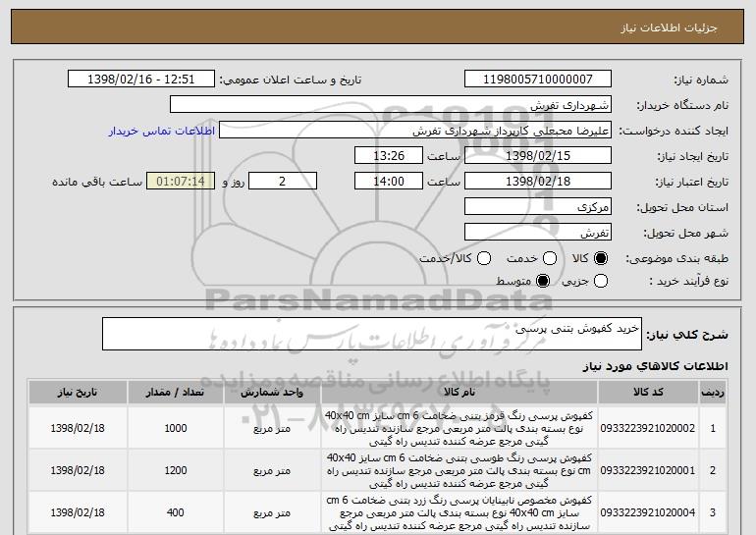Screen dimensions: 756x535
Task: Choose the متوسط purchase process option
Action: point(543,281)
